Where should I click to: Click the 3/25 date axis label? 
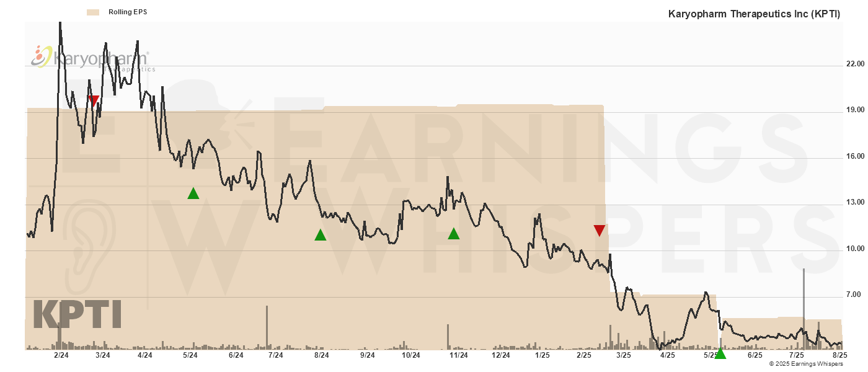[x=623, y=355]
